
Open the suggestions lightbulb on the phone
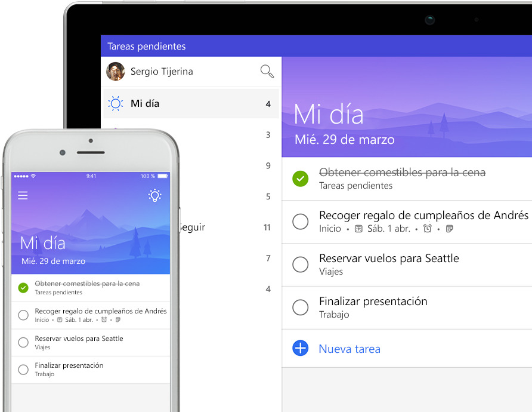click(x=155, y=195)
